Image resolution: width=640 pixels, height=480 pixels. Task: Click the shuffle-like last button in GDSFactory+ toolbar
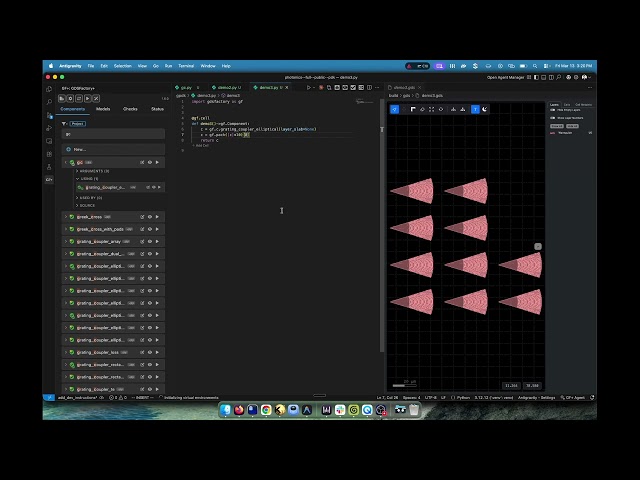point(96,98)
